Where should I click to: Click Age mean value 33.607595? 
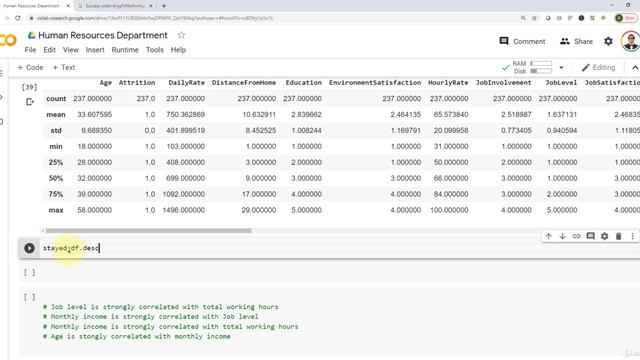tap(94, 115)
